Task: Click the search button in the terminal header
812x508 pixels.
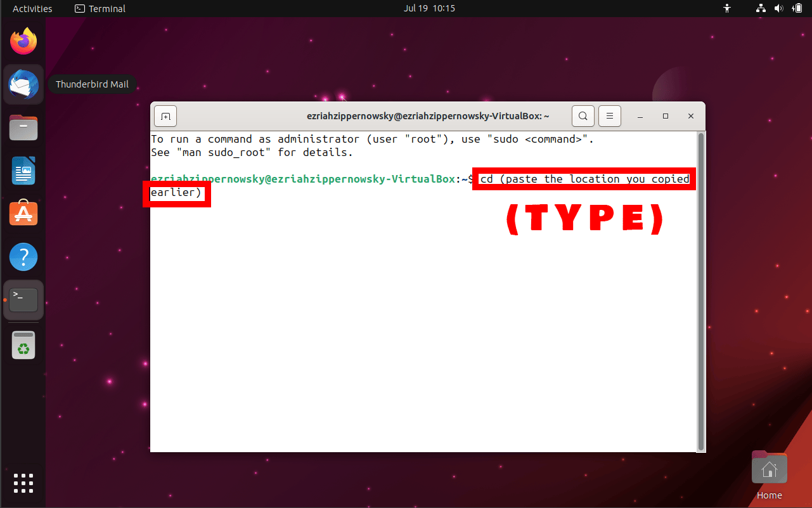Action: (x=583, y=116)
